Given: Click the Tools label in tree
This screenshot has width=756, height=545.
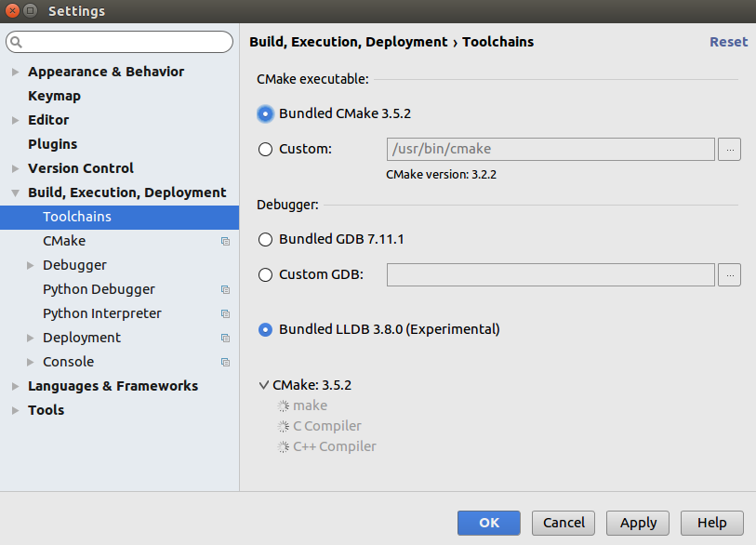Looking at the screenshot, I should coord(46,410).
